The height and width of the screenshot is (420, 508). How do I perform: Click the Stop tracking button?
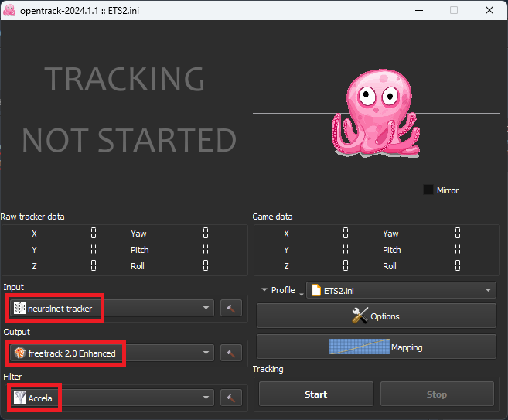pos(437,394)
